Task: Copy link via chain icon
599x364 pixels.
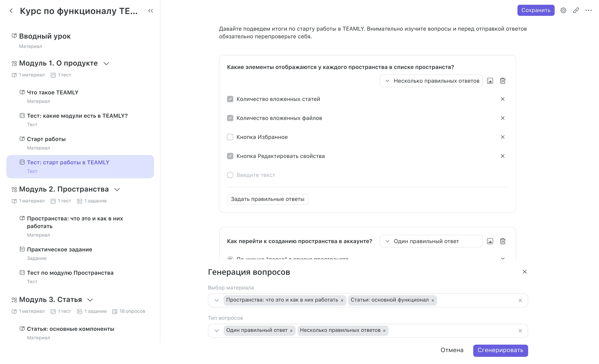Action: [x=576, y=11]
